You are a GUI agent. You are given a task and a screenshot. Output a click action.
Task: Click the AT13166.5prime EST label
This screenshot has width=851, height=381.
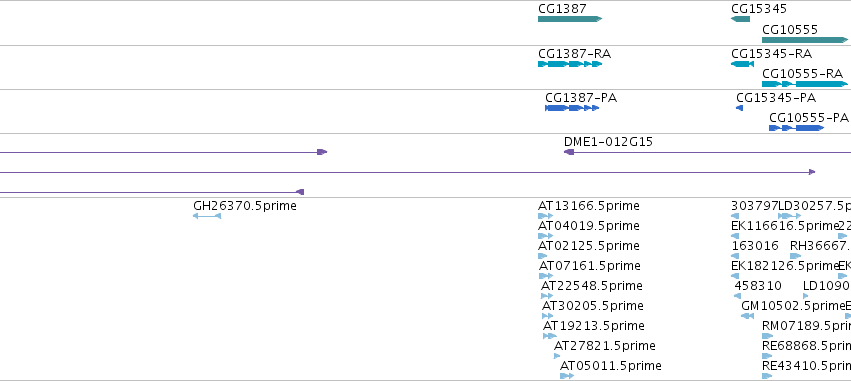tap(589, 206)
